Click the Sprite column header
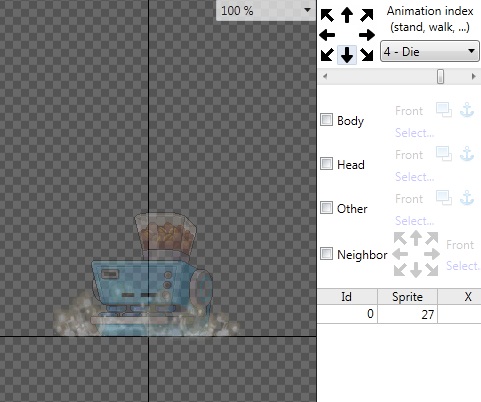 (x=407, y=296)
